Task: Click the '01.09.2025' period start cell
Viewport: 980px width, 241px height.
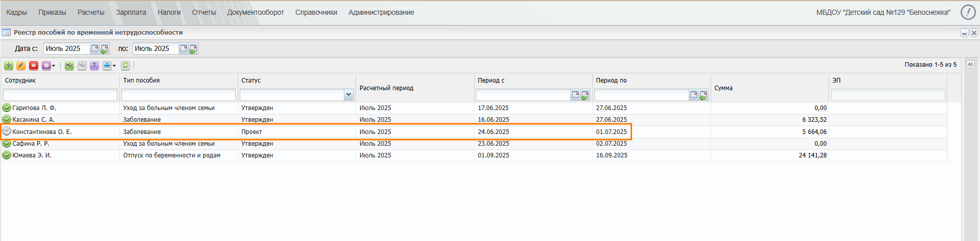Action: [x=493, y=155]
